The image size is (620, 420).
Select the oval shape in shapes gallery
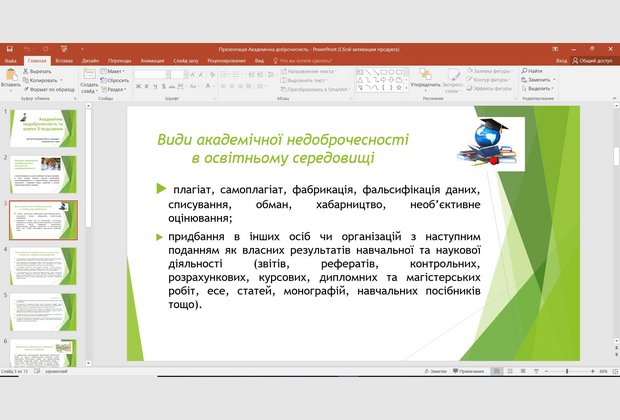point(391,72)
